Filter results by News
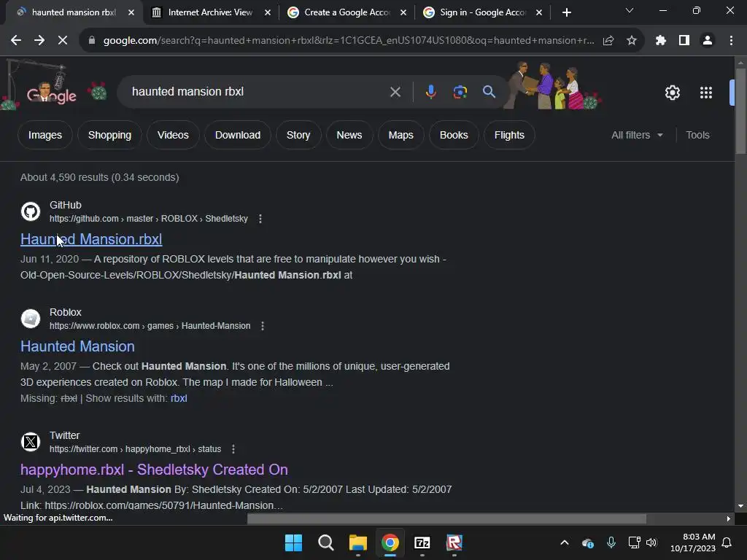 click(x=349, y=135)
